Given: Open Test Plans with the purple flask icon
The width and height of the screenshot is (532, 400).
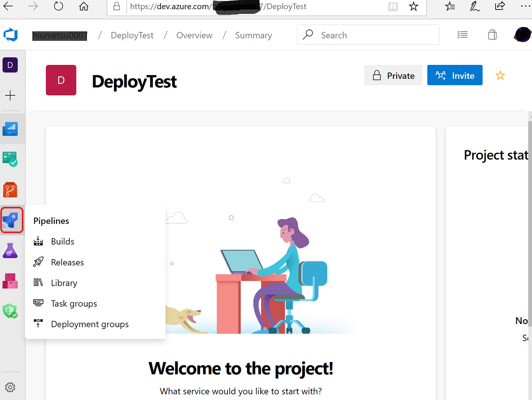Looking at the screenshot, I should click(x=10, y=250).
